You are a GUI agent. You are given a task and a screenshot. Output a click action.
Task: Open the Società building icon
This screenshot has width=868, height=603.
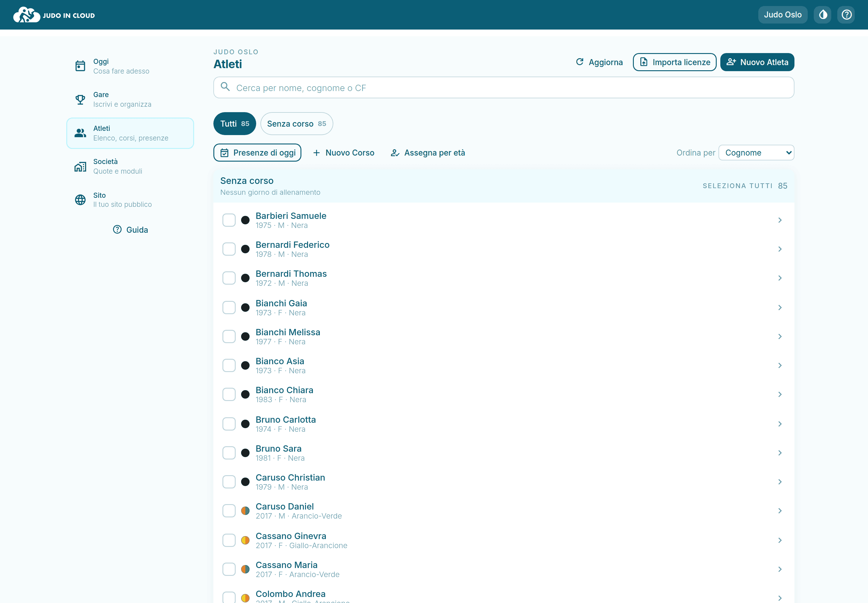tap(80, 166)
